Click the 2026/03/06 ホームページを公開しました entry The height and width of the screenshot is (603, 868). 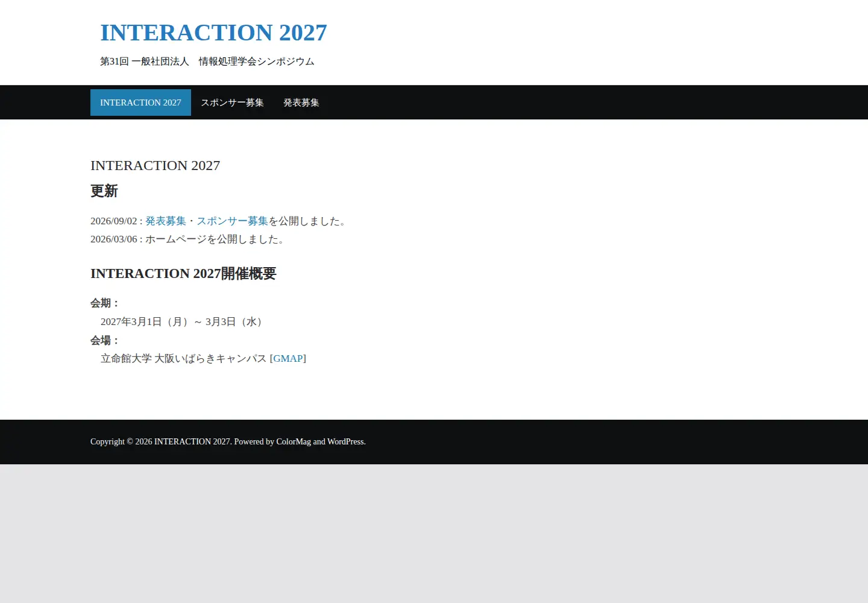coord(189,239)
